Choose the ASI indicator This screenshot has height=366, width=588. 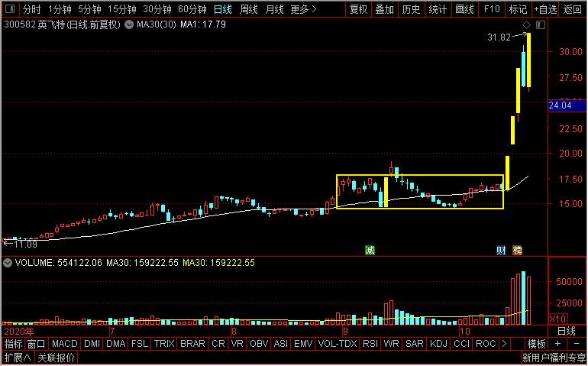point(281,344)
